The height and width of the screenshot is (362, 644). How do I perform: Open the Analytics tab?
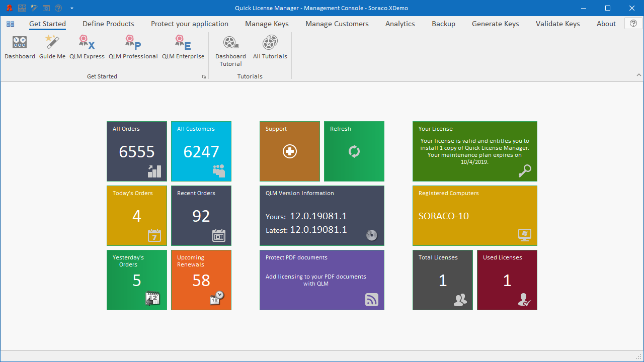pos(400,24)
